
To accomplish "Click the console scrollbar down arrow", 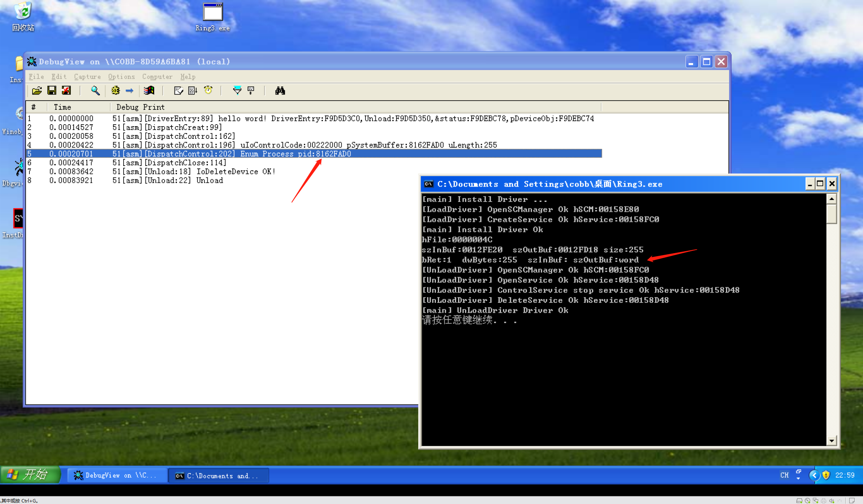I will coord(832,441).
